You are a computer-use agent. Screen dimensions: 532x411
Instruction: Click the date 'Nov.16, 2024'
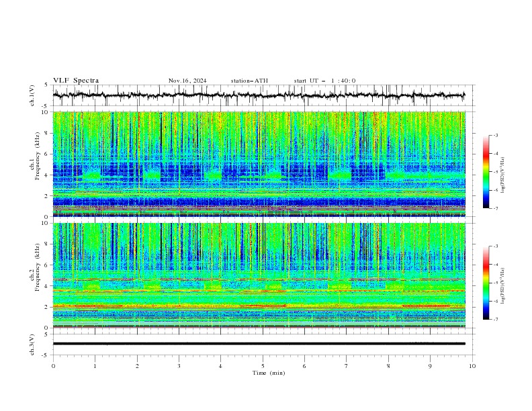coord(187,81)
